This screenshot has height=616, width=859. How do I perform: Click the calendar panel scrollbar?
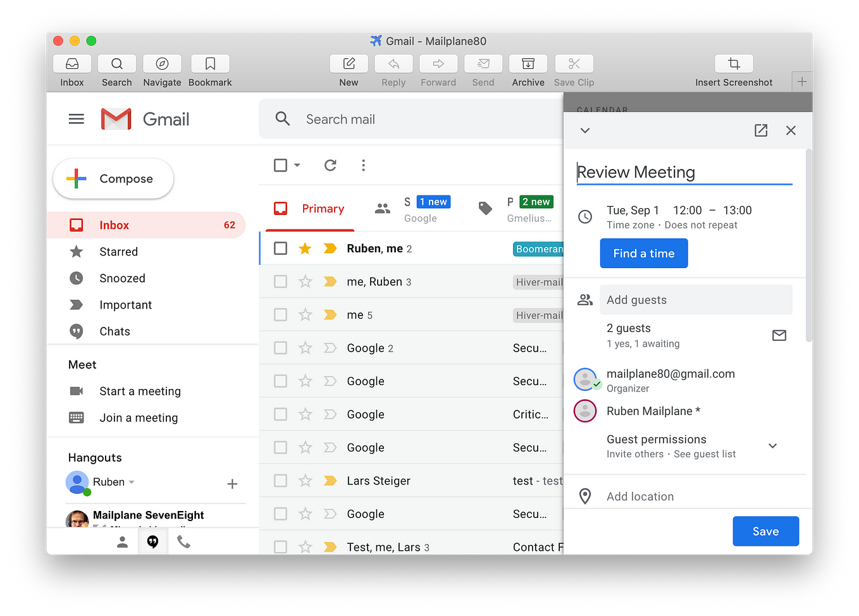[x=808, y=245]
